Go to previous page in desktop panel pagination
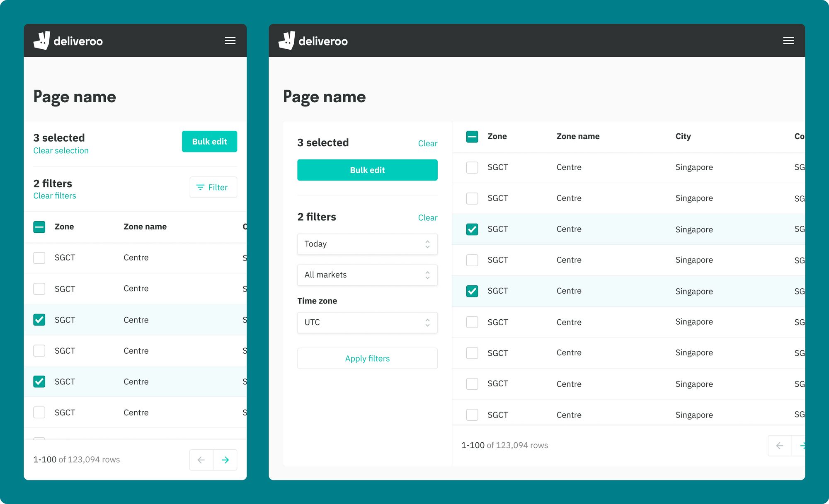Image resolution: width=829 pixels, height=504 pixels. point(780,446)
